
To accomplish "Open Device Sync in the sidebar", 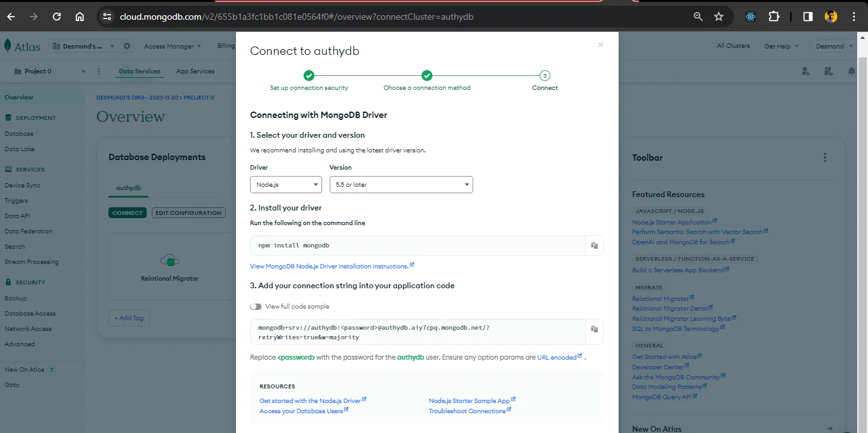I will coord(22,186).
